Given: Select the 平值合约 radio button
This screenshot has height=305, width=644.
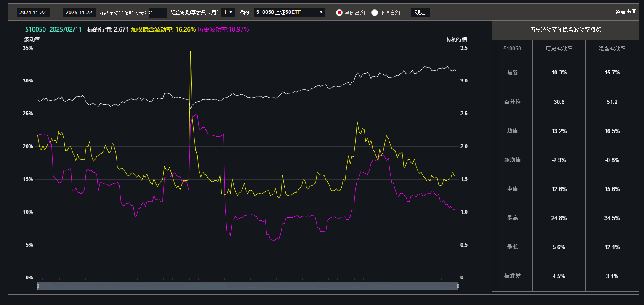Looking at the screenshot, I should tap(374, 12).
